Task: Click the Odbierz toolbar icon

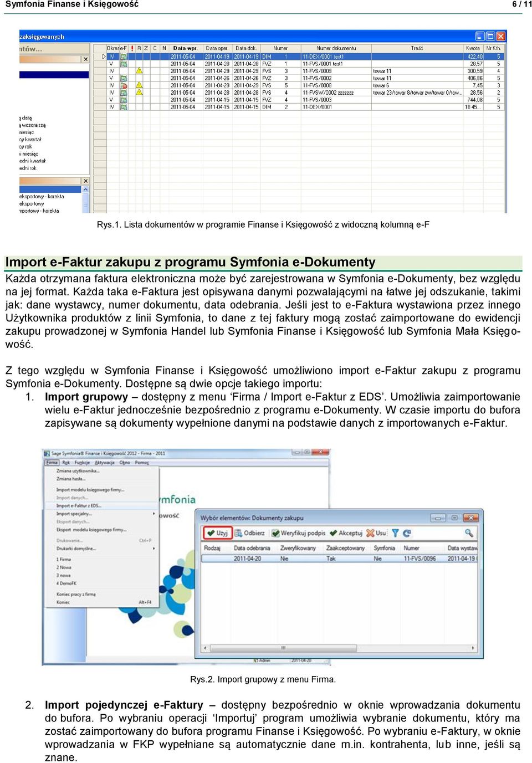Action: click(238, 533)
